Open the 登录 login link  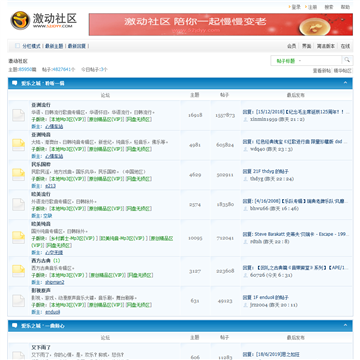pos(296,7)
